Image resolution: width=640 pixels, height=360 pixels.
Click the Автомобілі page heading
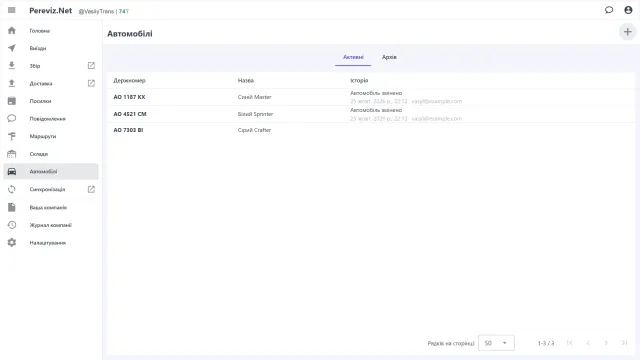tap(130, 34)
